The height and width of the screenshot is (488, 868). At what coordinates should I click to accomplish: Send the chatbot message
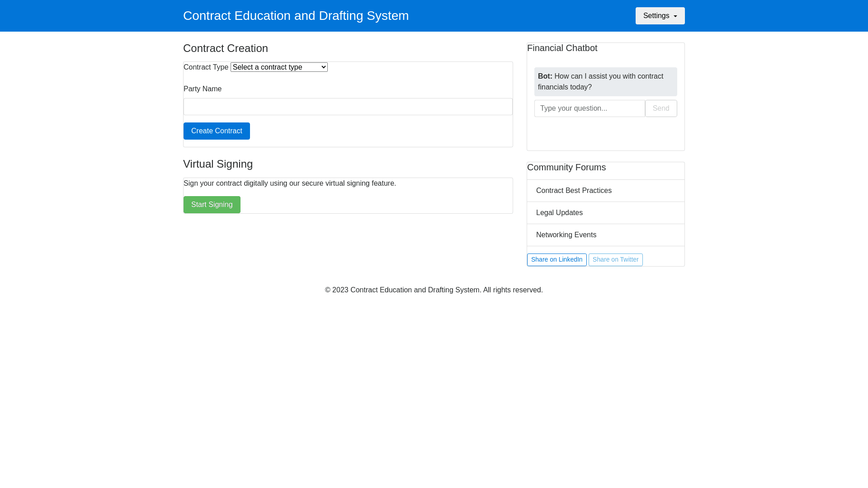(x=660, y=108)
